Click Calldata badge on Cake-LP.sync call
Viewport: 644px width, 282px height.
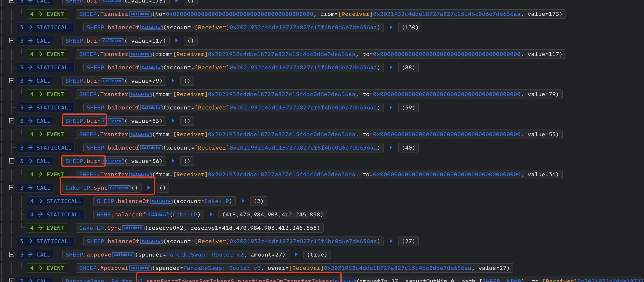coord(120,188)
